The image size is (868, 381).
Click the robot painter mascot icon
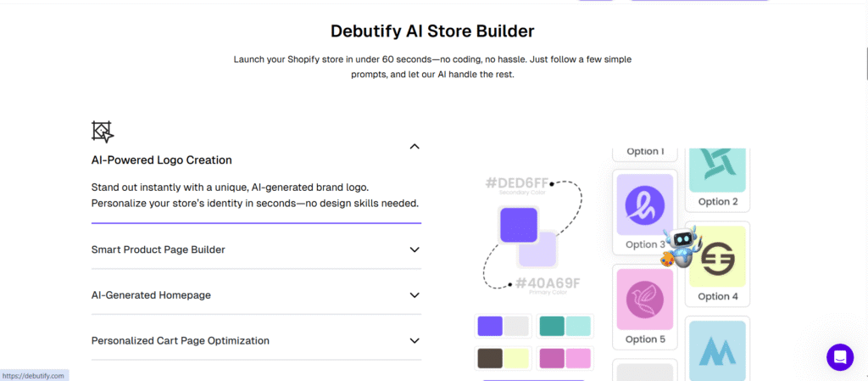pyautogui.click(x=681, y=247)
